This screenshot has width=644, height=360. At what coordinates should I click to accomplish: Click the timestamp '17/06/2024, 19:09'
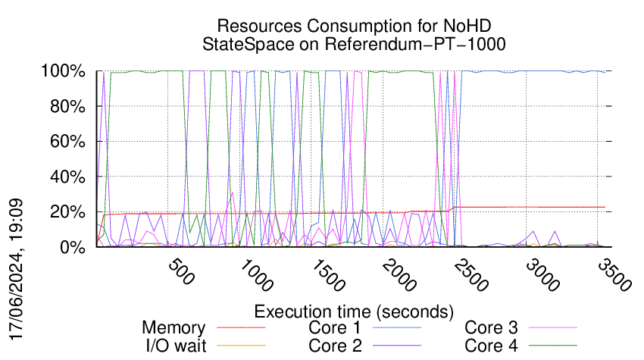coord(16,270)
